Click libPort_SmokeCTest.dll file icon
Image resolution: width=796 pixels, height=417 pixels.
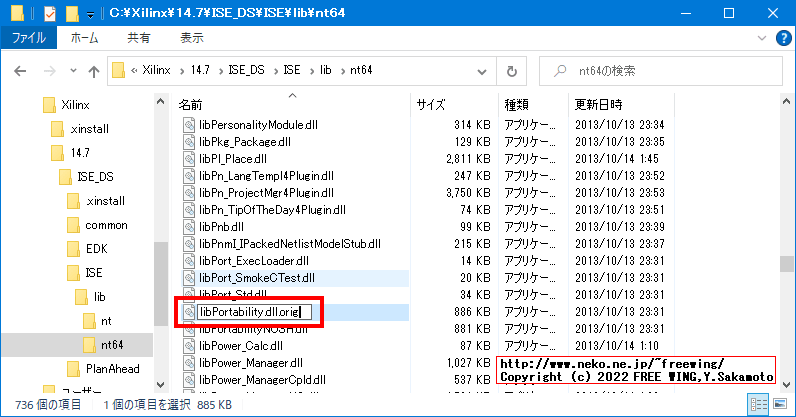click(189, 278)
